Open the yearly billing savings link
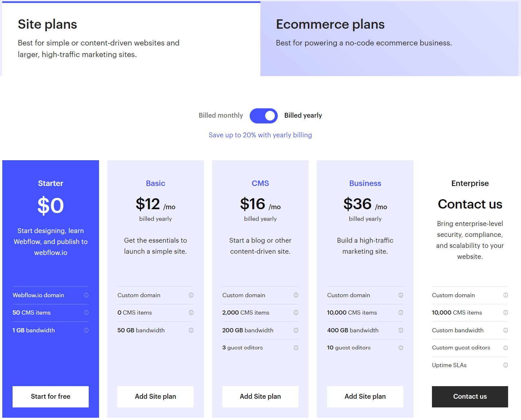This screenshot has height=420, width=521. (260, 135)
